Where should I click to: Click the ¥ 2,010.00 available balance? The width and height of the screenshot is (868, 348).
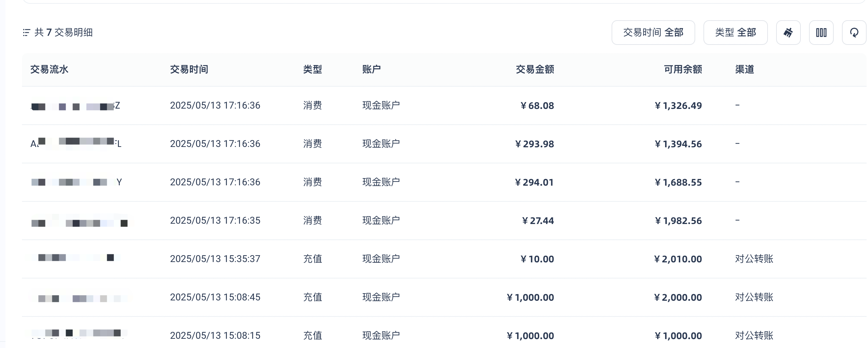(678, 259)
